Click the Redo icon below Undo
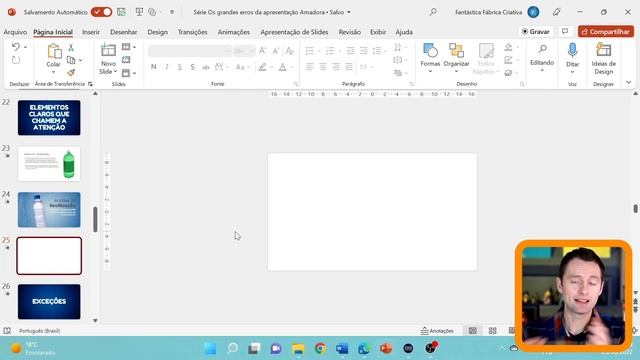Image resolution: width=640 pixels, height=360 pixels. point(16,60)
